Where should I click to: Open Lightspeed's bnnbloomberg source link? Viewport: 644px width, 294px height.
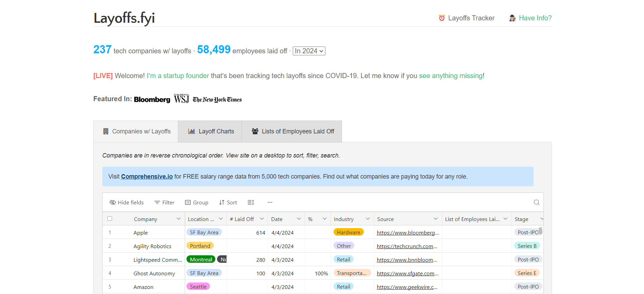point(407,260)
